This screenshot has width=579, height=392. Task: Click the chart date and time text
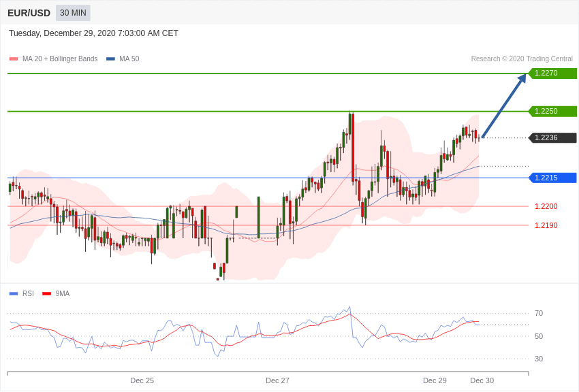click(x=93, y=33)
